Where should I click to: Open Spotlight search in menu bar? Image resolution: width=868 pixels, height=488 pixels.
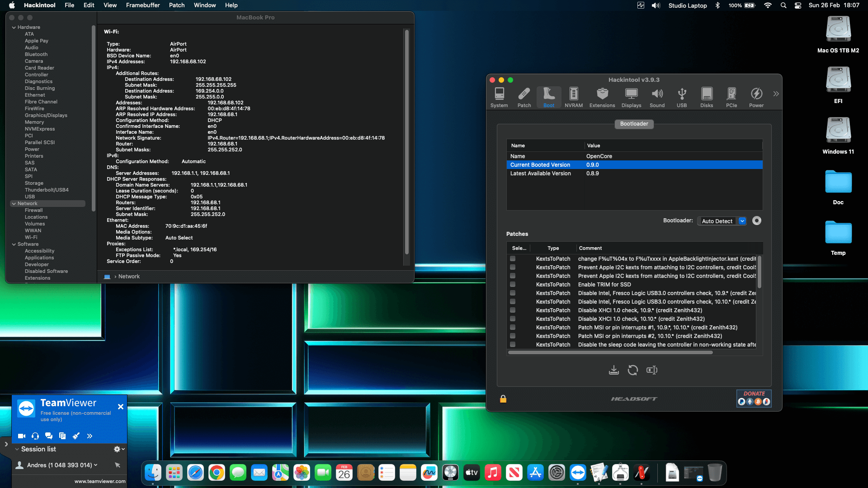(783, 5)
